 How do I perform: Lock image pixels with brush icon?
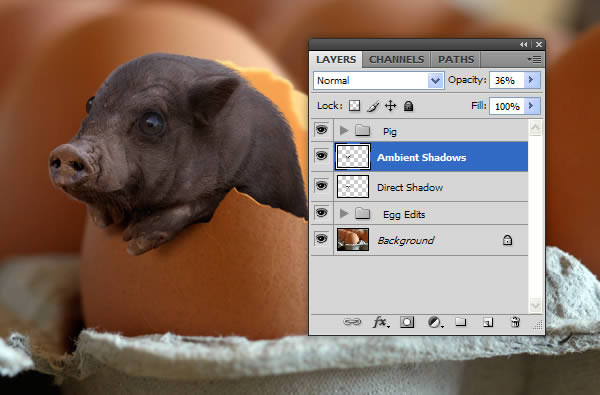[x=373, y=106]
